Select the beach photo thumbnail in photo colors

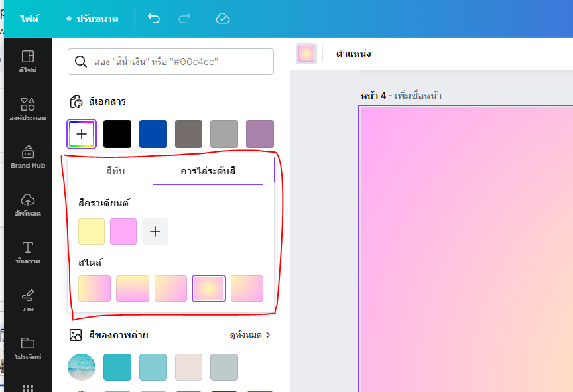pos(82,367)
